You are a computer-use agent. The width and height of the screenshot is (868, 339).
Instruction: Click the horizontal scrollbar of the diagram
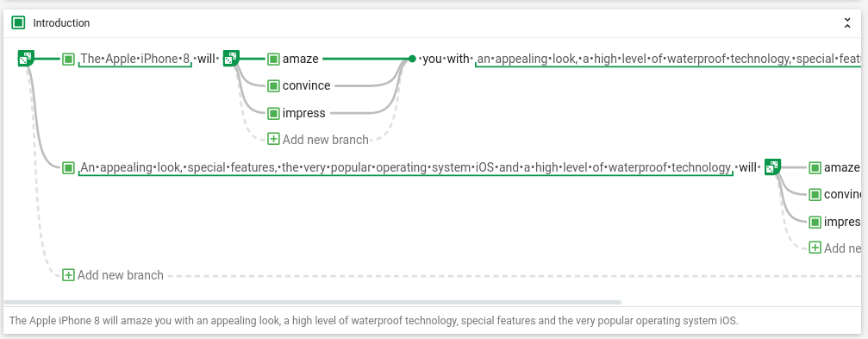312,303
